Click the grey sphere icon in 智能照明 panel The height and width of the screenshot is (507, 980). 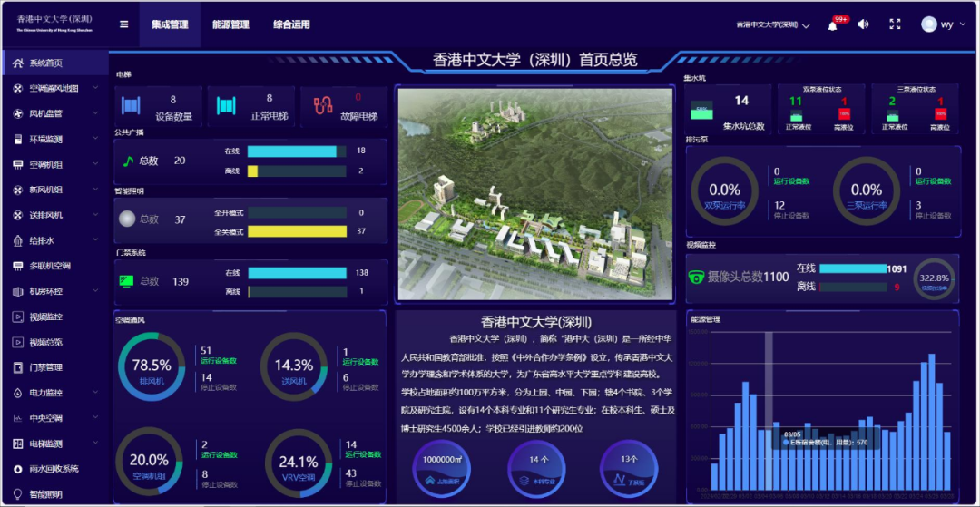128,219
